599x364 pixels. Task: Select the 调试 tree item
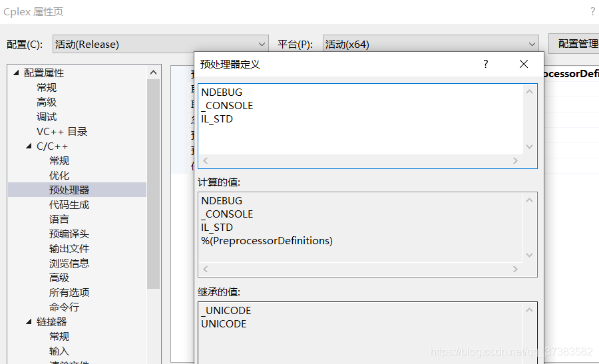(x=47, y=117)
